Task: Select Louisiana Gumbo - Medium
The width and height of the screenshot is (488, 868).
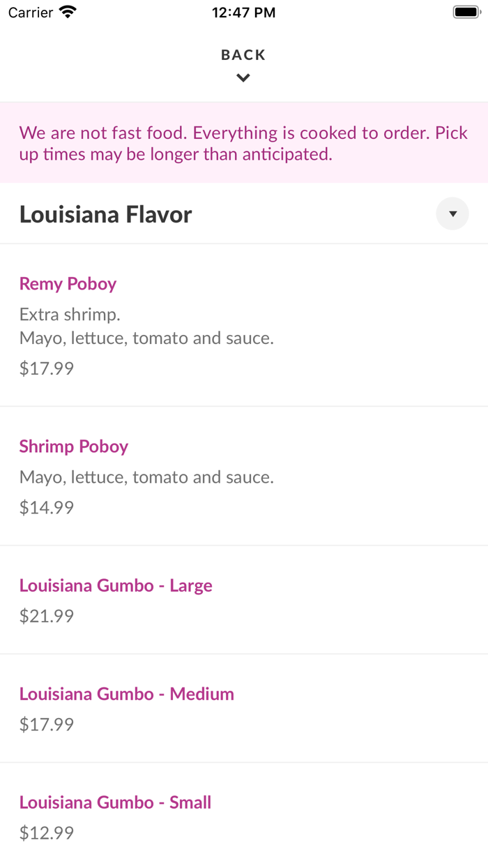Action: [x=127, y=694]
